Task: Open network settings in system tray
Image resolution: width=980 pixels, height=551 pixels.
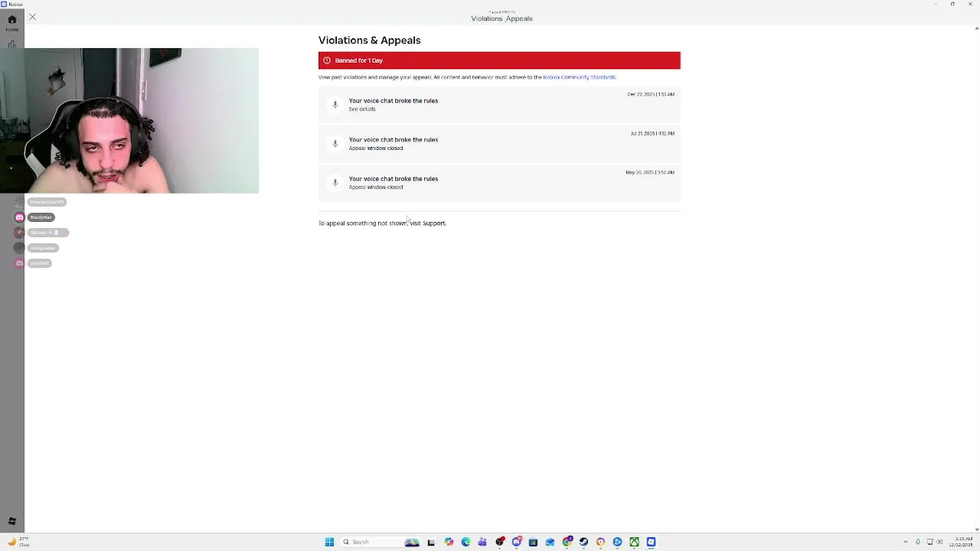Action: pyautogui.click(x=930, y=542)
